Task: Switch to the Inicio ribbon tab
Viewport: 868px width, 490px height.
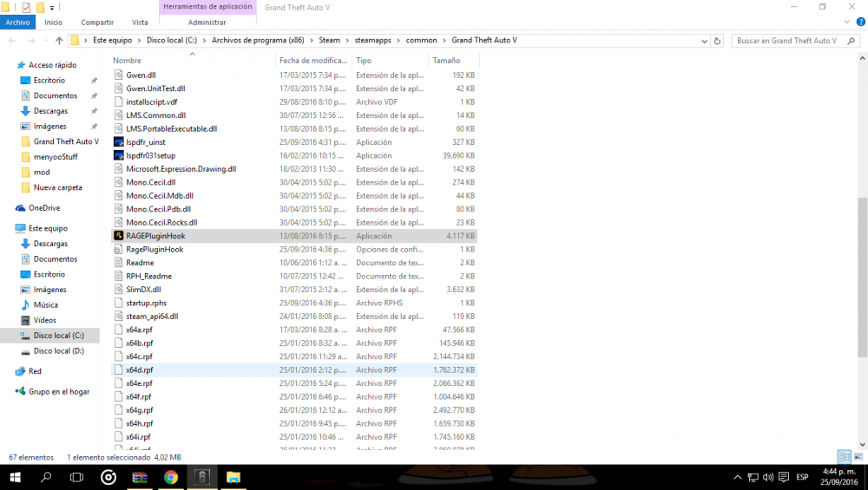Action: click(x=54, y=23)
